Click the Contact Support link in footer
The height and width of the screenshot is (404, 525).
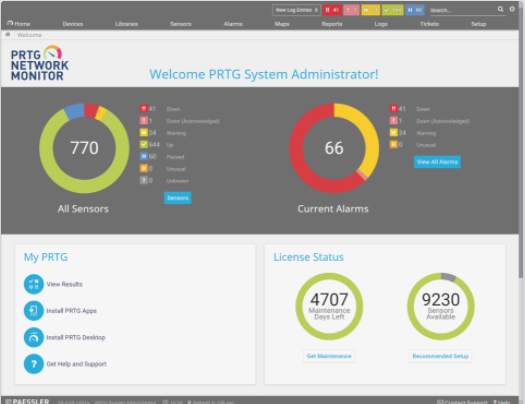pyautogui.click(x=462, y=401)
